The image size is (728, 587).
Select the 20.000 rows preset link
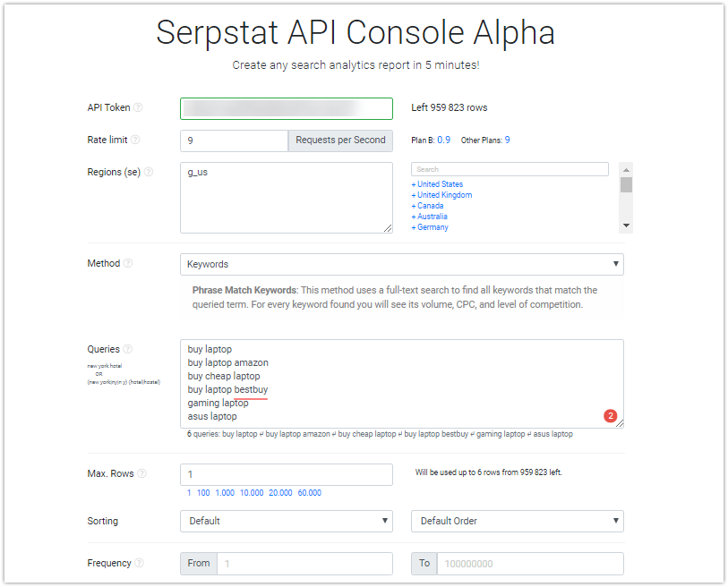tap(280, 493)
